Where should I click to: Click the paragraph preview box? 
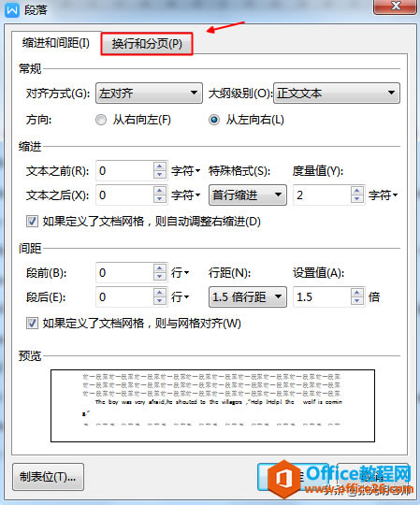point(212,406)
